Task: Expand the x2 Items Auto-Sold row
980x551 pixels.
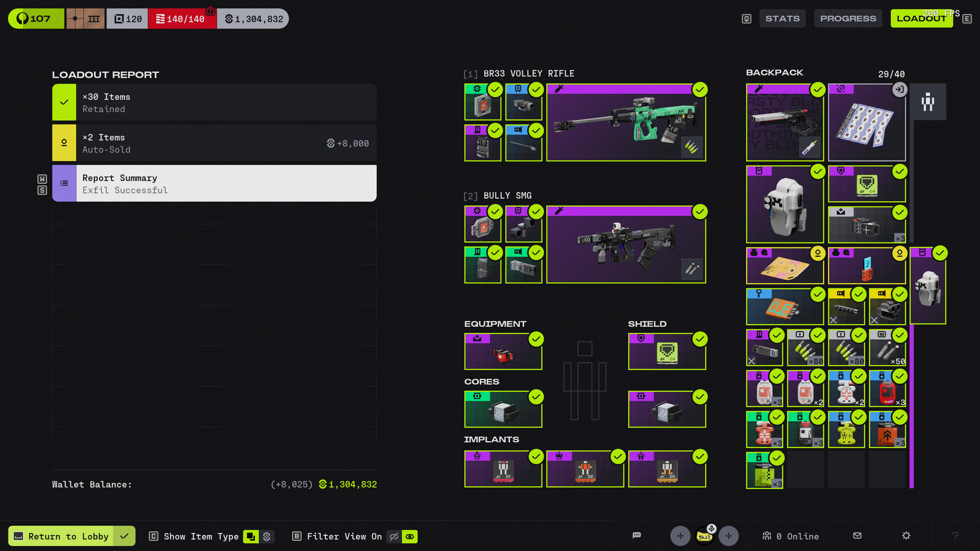Action: (214, 143)
